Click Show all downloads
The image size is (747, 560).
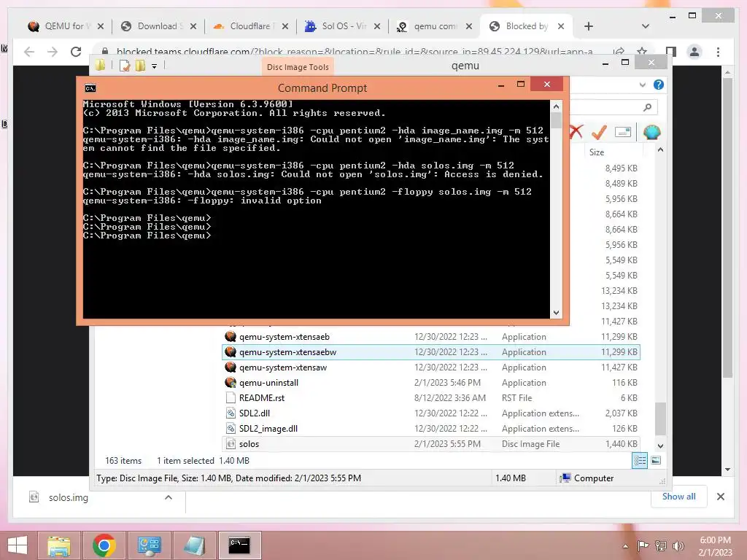[x=678, y=496]
